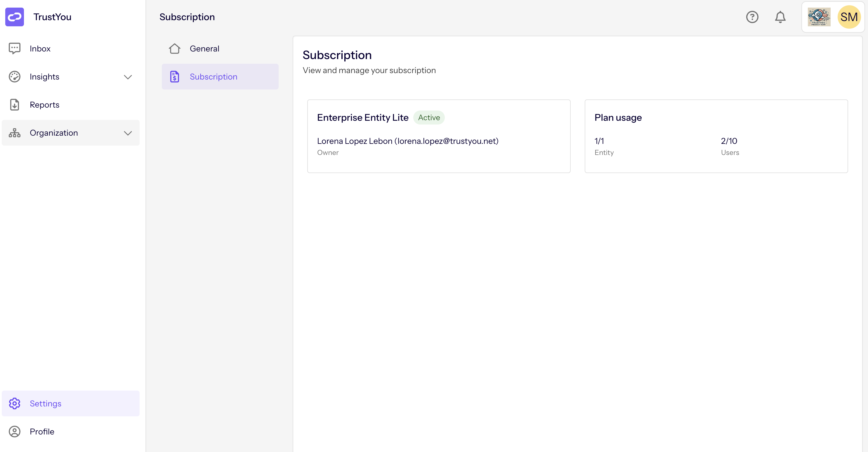868x452 pixels.
Task: Open the SM user avatar menu
Action: coord(849,17)
